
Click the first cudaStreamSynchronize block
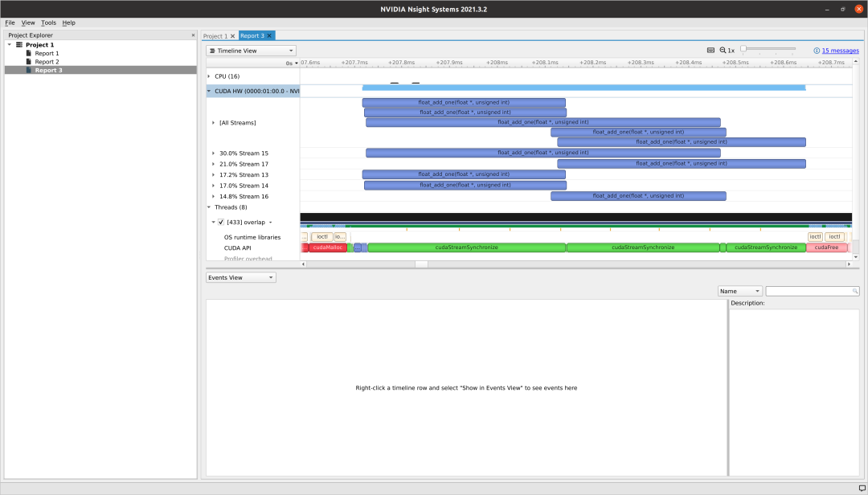467,247
